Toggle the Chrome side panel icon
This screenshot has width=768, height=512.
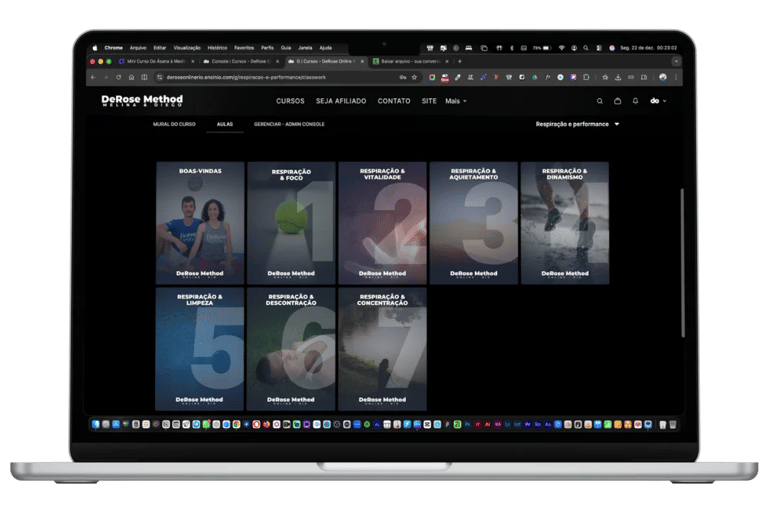point(144,77)
